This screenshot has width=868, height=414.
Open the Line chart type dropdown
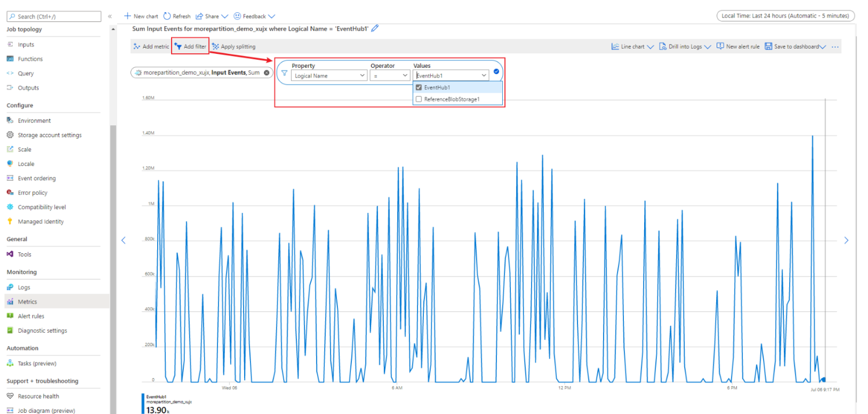tap(633, 47)
